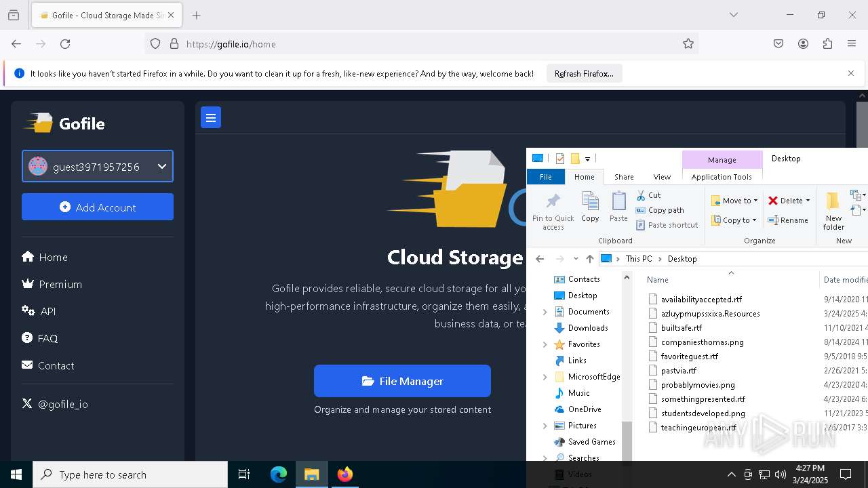Switch to the Share ribbon tab
The image size is (868, 488).
(x=624, y=177)
